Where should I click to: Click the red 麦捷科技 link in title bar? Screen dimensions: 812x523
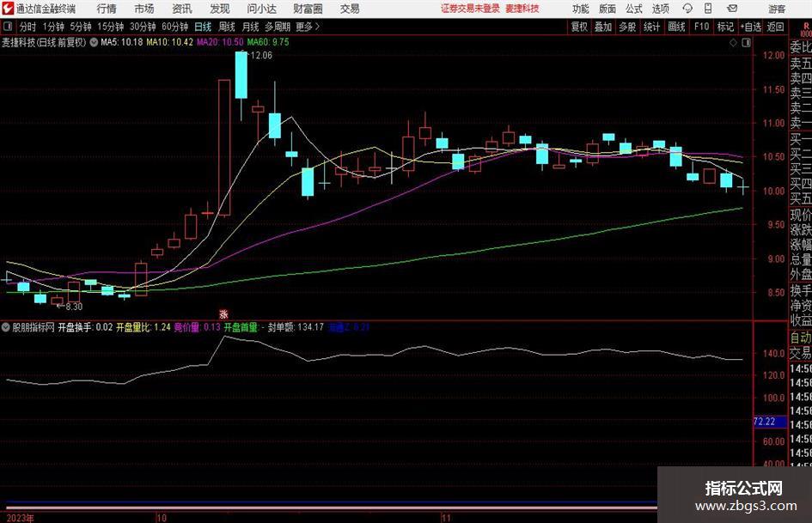[x=522, y=9]
